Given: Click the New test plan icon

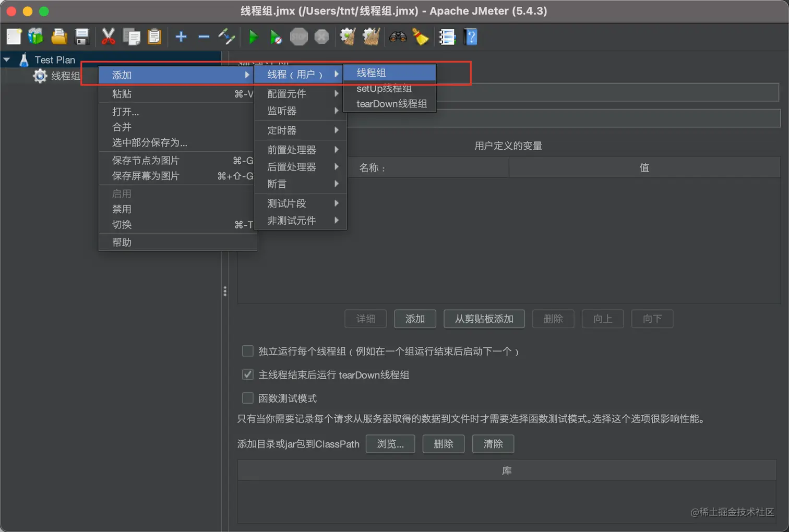Looking at the screenshot, I should pos(14,37).
